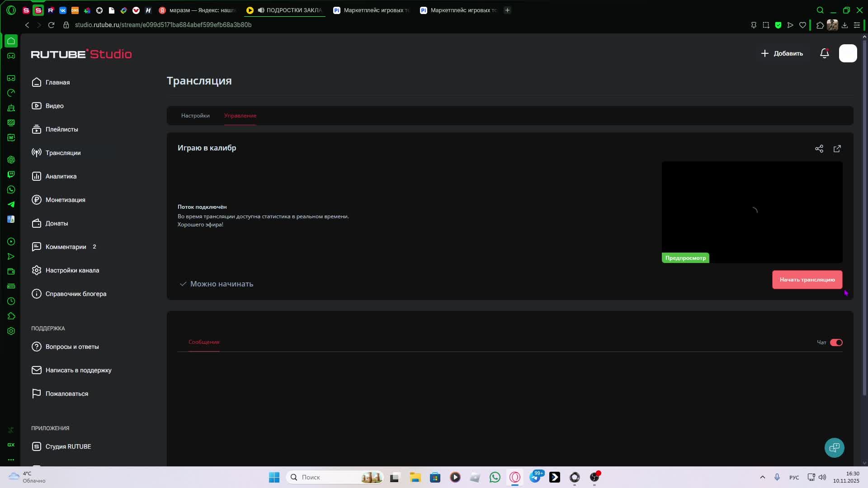Open the Комментарии section
The width and height of the screenshot is (868, 488).
click(x=64, y=247)
